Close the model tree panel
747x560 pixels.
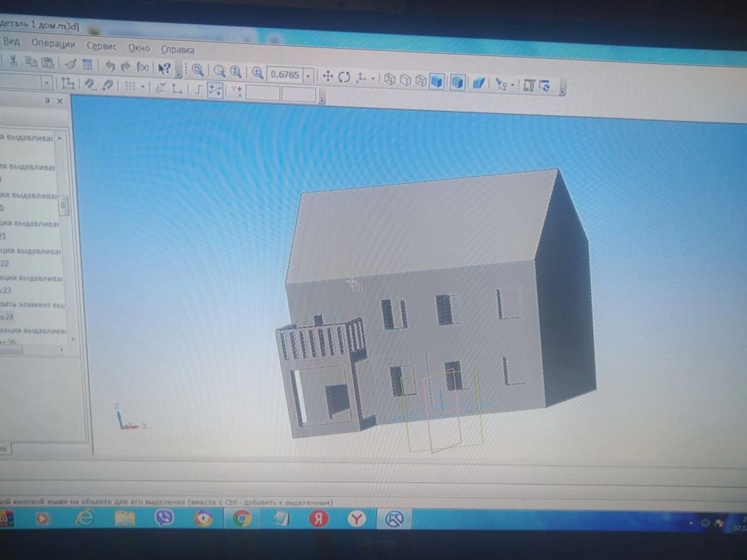pos(60,101)
